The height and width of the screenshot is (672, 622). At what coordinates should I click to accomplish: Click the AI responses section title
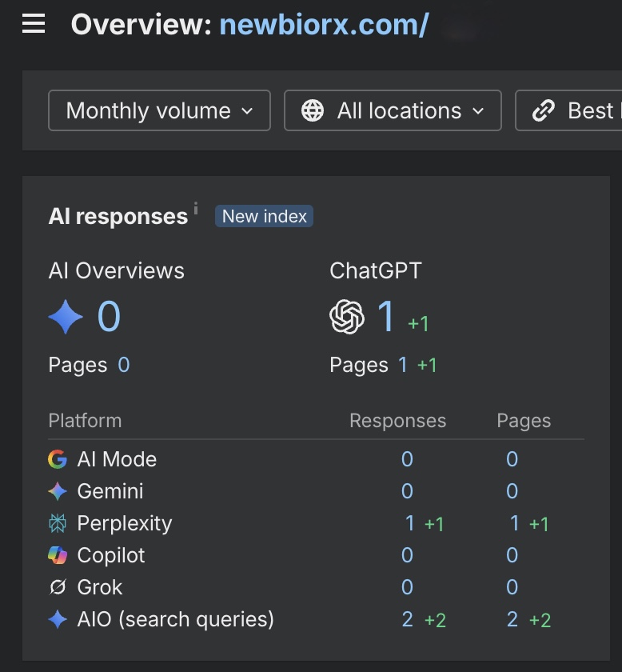click(x=118, y=216)
